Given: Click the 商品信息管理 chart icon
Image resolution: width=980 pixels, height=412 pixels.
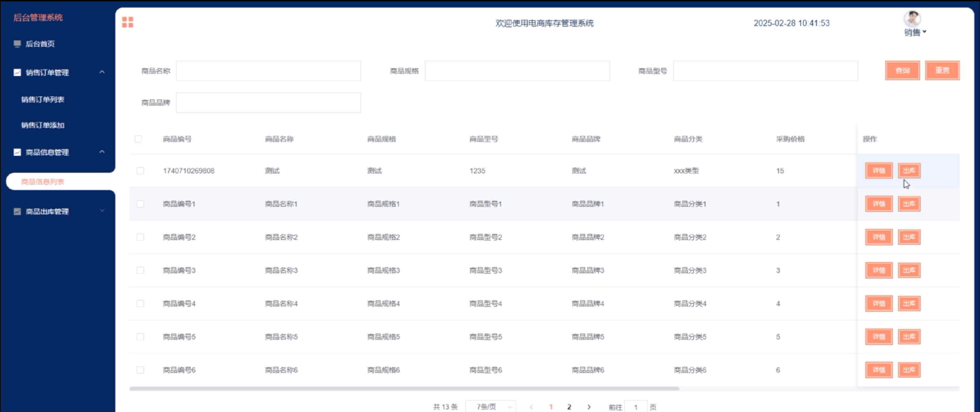Looking at the screenshot, I should tap(17, 152).
